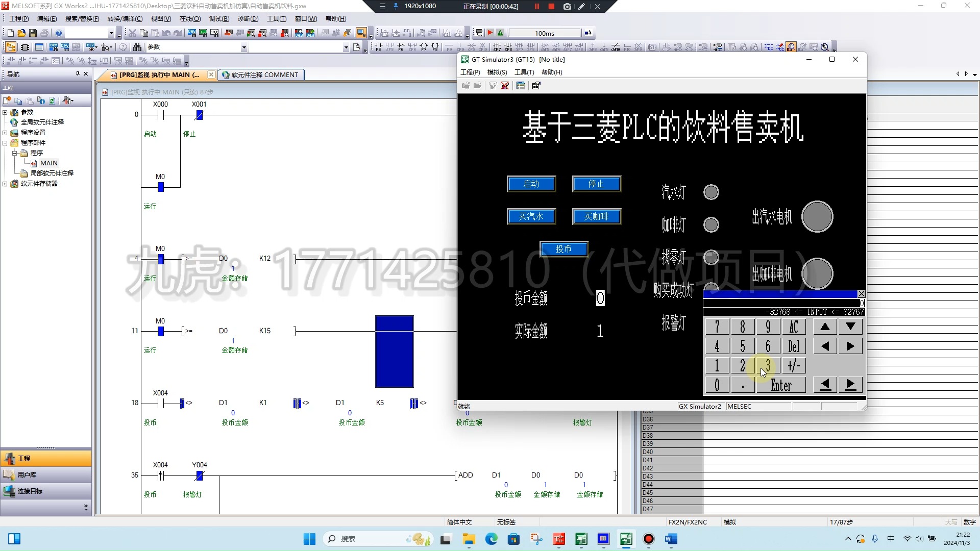The width and height of the screenshot is (980, 551).
Task: Collapse the 程序 folder in tree
Action: click(x=15, y=153)
